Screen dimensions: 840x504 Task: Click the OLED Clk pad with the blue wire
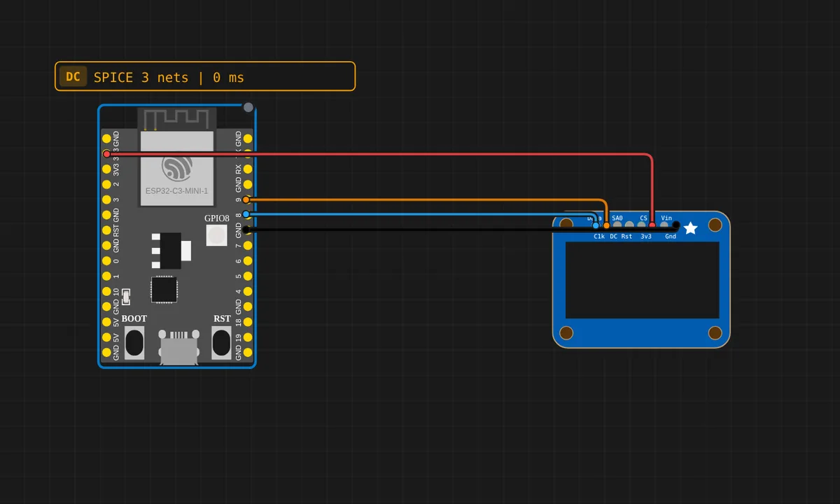pyautogui.click(x=596, y=225)
